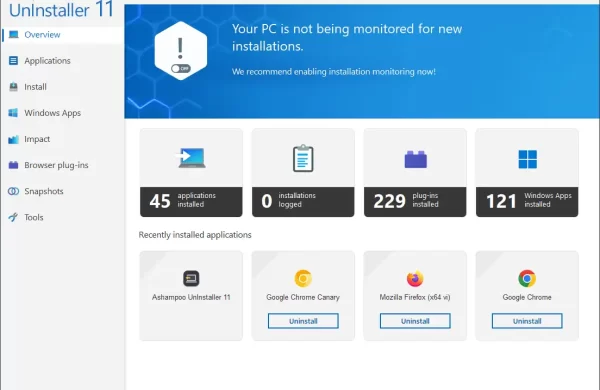Viewport: 600px width, 390px height.
Task: Click 'Ashampoo UnInstaller 11' app name text
Action: click(x=191, y=297)
